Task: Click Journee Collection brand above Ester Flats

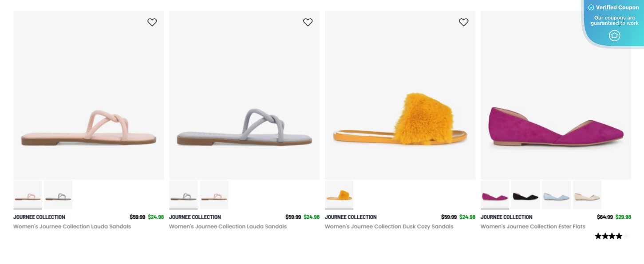Action: 506,217
